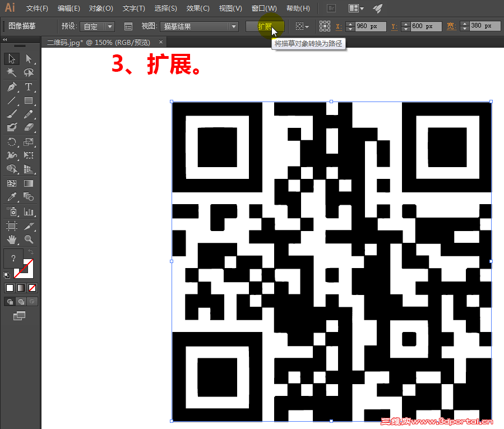Open Adobe Bridge via Br icon
The image size is (504, 429).
tap(331, 8)
